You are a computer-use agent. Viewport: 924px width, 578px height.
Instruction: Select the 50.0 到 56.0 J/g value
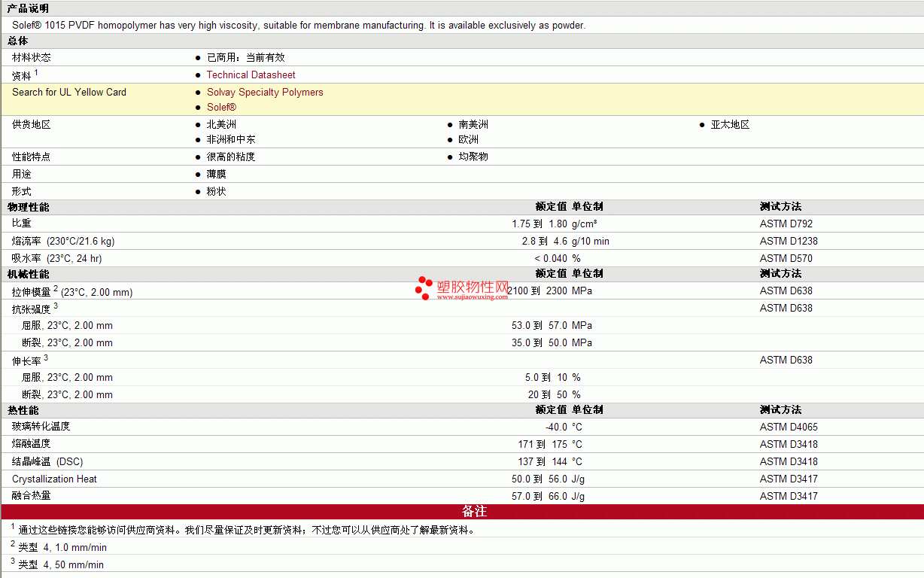(549, 479)
